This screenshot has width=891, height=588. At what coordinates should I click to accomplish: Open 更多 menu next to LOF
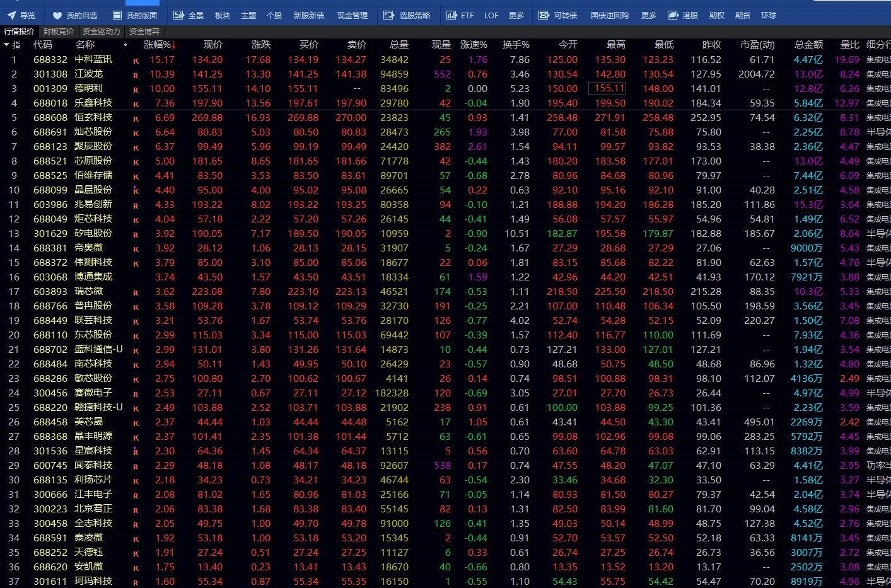(516, 15)
